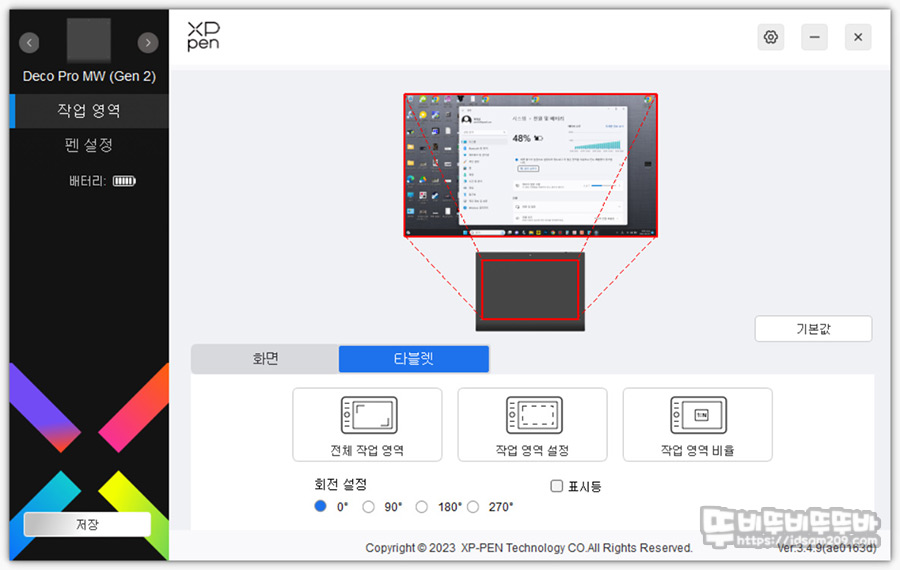Open the 작업 영역 sidebar section
Viewport: 900px width, 570px height.
tap(89, 110)
